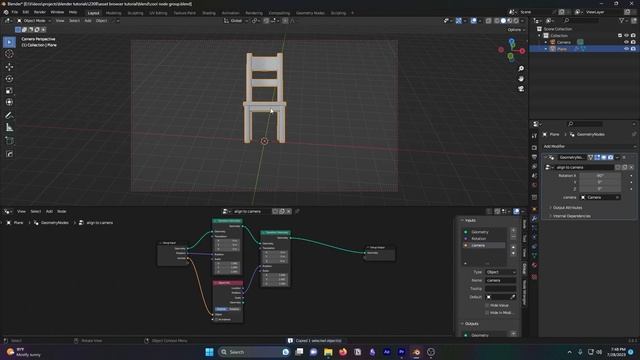Enable the Hide Value checkbox
The width and height of the screenshot is (640, 360).
pos(487,305)
